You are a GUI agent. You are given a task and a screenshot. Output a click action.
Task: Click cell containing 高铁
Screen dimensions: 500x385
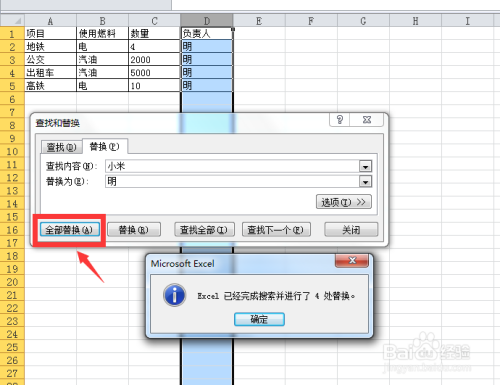50,86
